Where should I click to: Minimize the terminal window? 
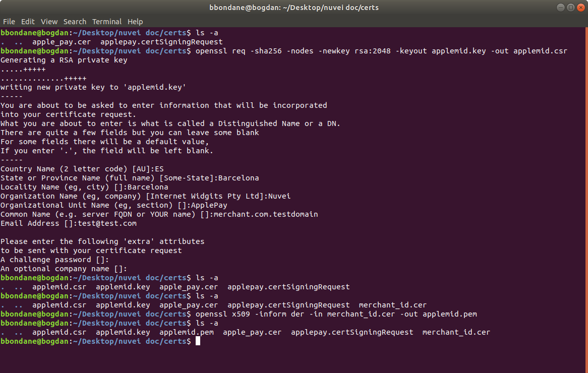(561, 8)
